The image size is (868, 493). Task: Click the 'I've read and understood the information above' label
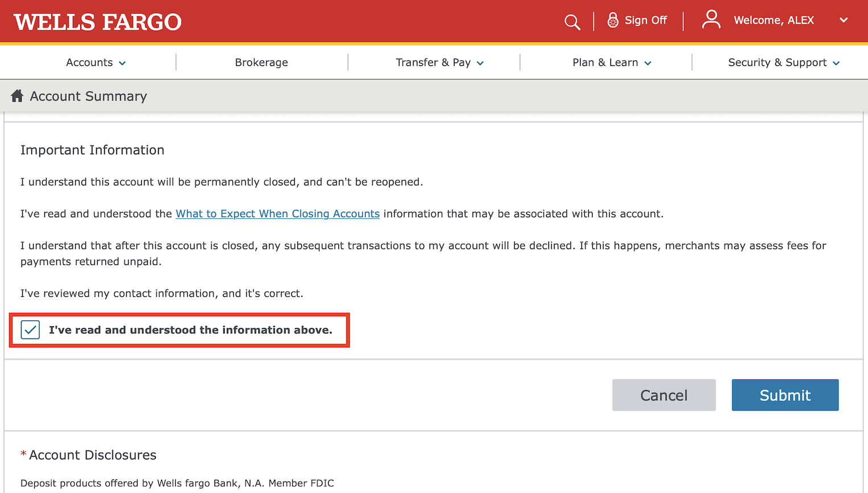click(x=191, y=330)
